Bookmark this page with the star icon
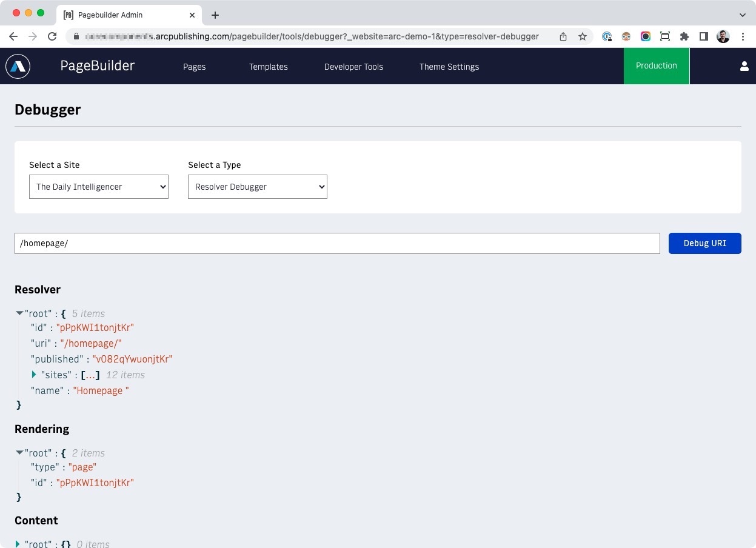The height and width of the screenshot is (548, 756). pyautogui.click(x=583, y=36)
